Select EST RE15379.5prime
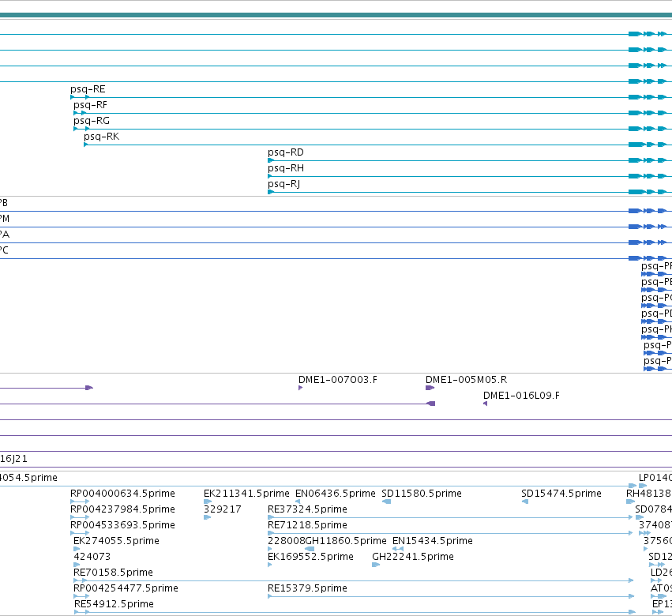The image size is (672, 616). [x=307, y=588]
